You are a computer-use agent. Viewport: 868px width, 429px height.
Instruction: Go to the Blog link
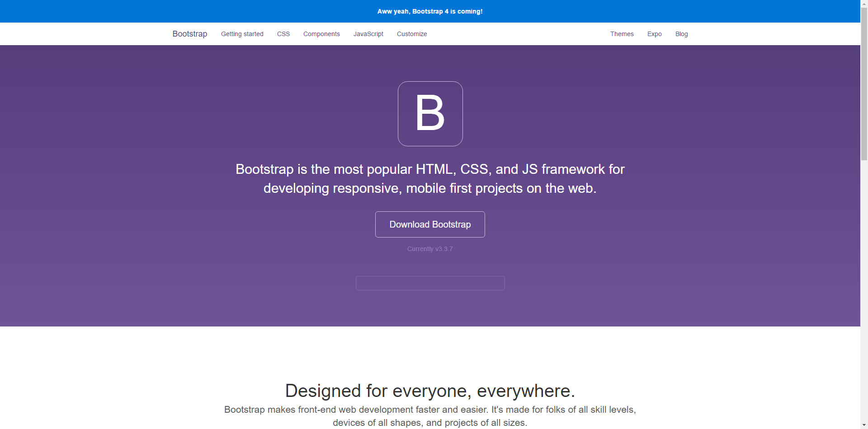pos(682,34)
